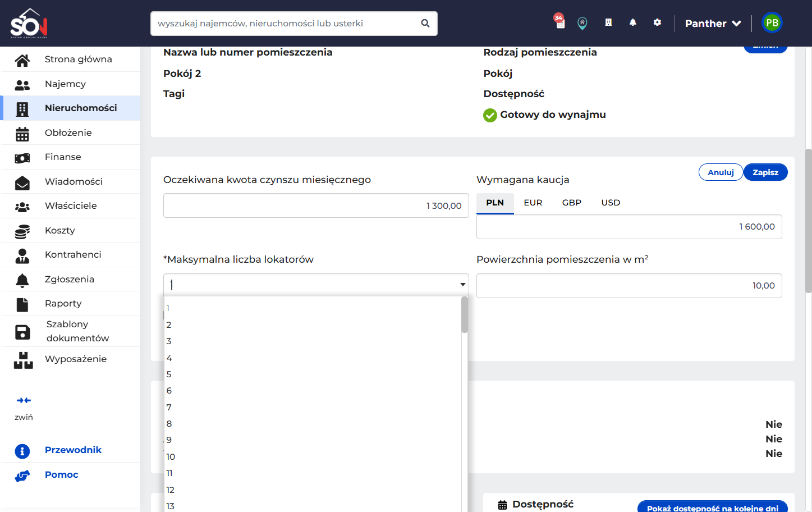812x512 pixels.
Task: Click the Wyposażenie boxes icon
Action: (23, 360)
